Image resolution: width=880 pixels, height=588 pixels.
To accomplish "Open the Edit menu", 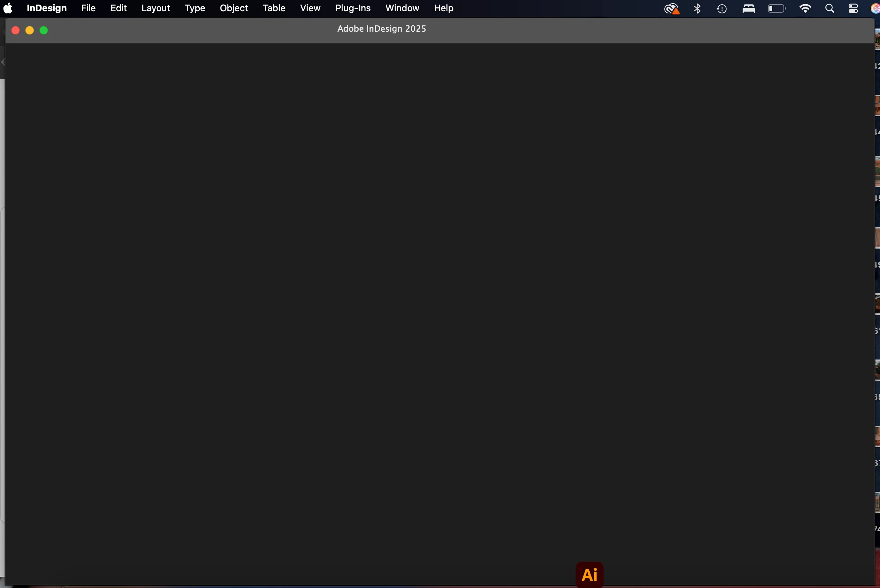I will 118,8.
